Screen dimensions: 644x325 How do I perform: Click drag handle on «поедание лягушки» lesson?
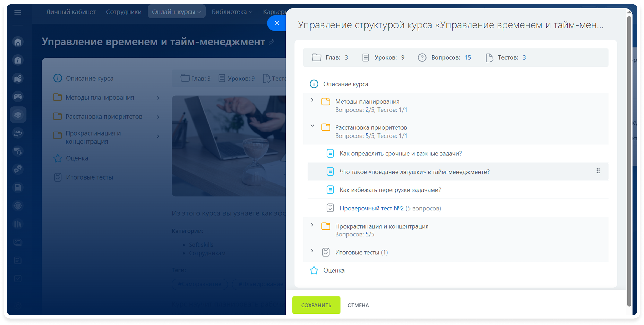pyautogui.click(x=598, y=171)
